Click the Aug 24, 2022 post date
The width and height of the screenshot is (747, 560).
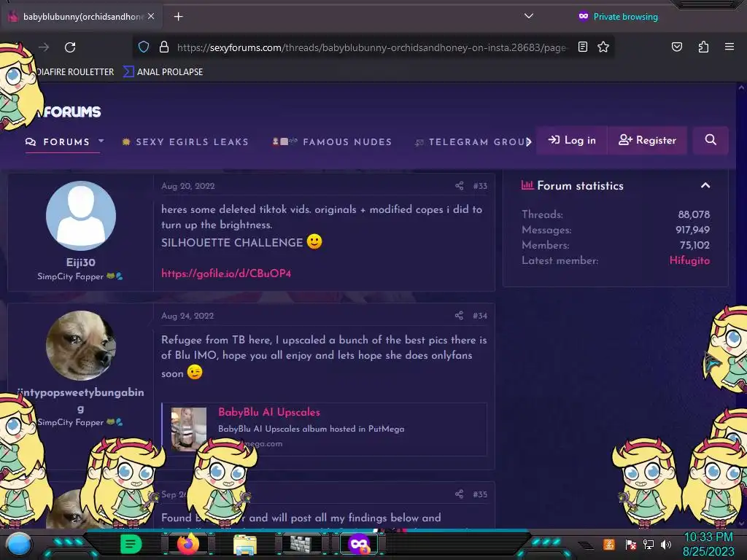pos(187,316)
